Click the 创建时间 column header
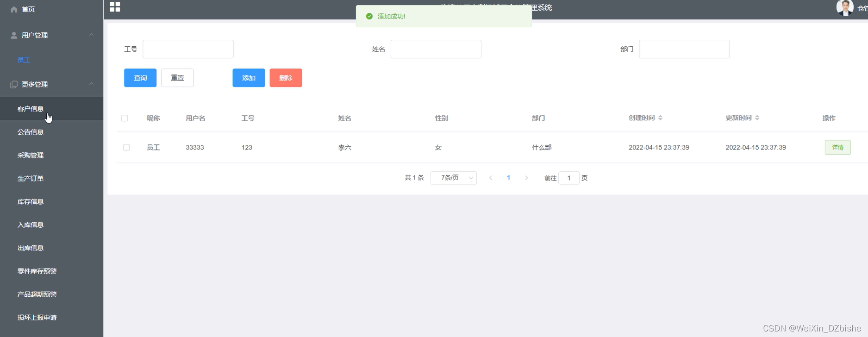Image resolution: width=868 pixels, height=337 pixels. [642, 118]
